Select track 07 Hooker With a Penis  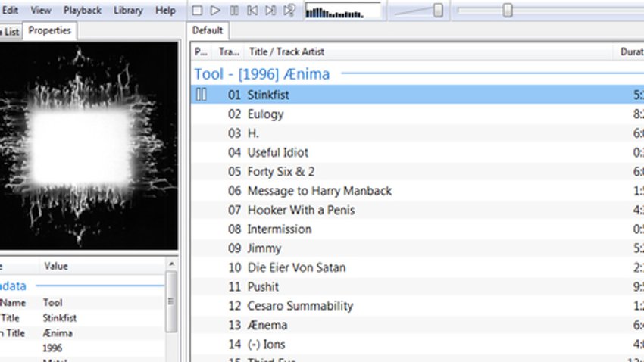click(417, 210)
